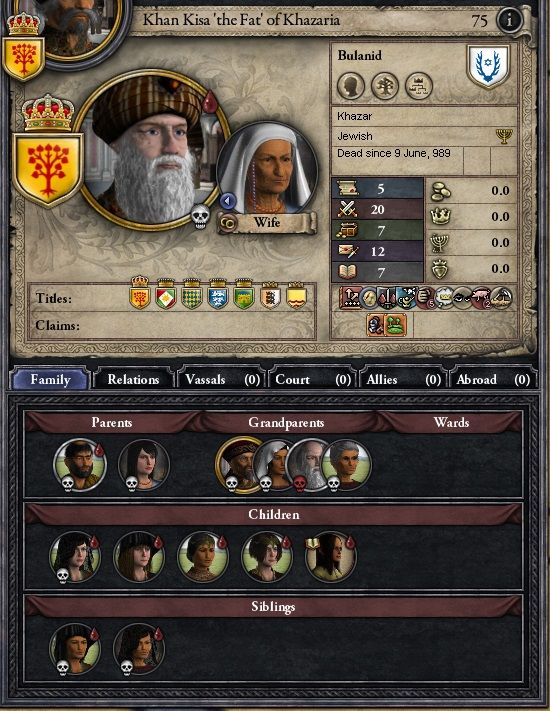Select the Wife label button
550x711 pixels.
pyautogui.click(x=267, y=223)
